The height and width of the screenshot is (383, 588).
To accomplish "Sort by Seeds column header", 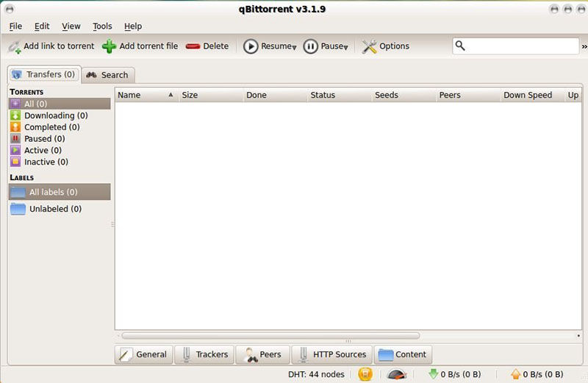I will (405, 96).
